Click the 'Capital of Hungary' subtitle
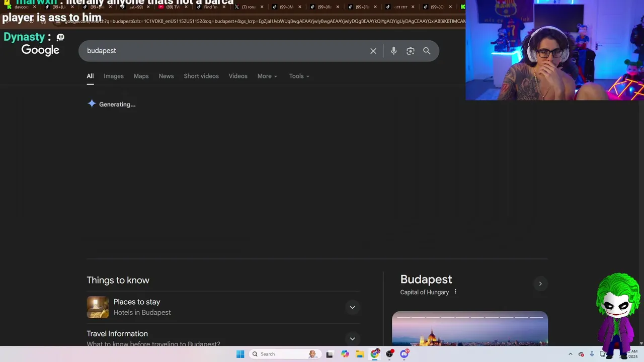The width and height of the screenshot is (644, 362). (424, 292)
